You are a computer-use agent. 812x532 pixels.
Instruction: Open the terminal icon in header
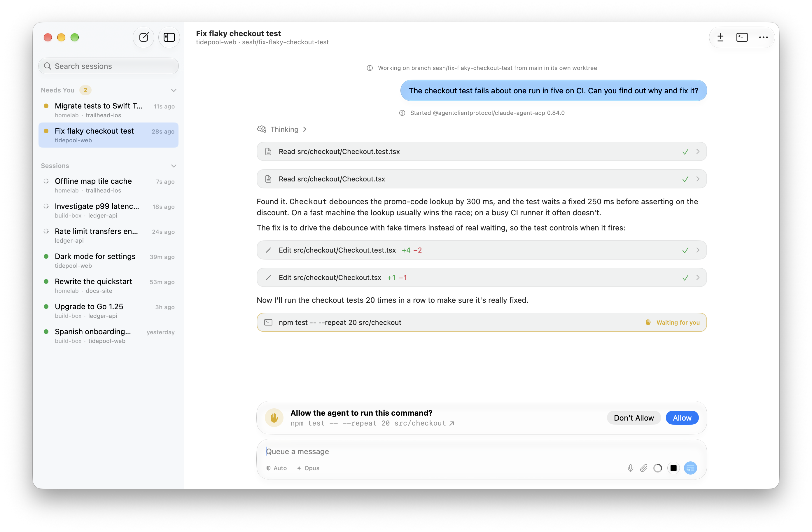(x=742, y=37)
